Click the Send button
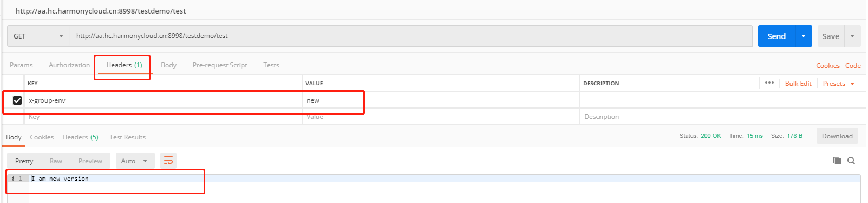The image size is (868, 203). 776,36
